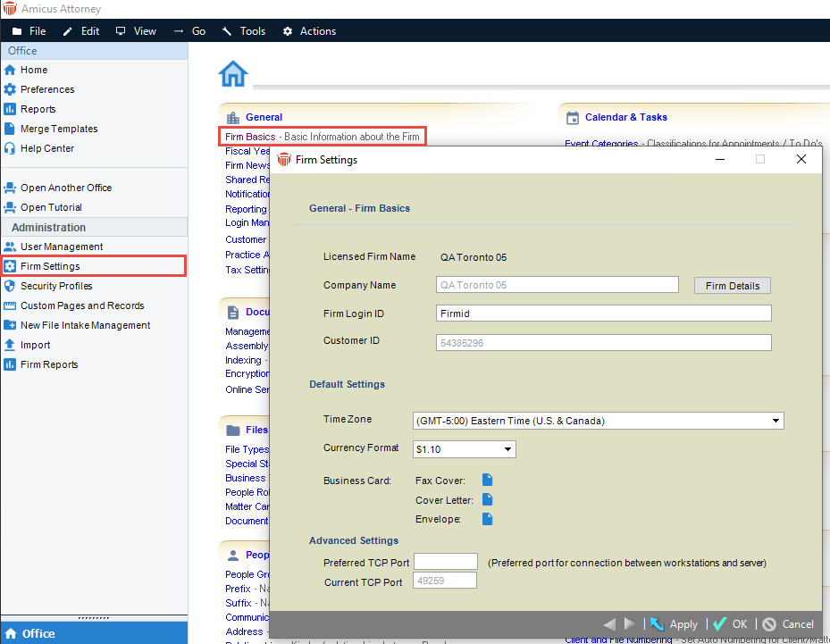Click the Firm Settings gear icon
This screenshot has width=830, height=644.
(x=10, y=266)
